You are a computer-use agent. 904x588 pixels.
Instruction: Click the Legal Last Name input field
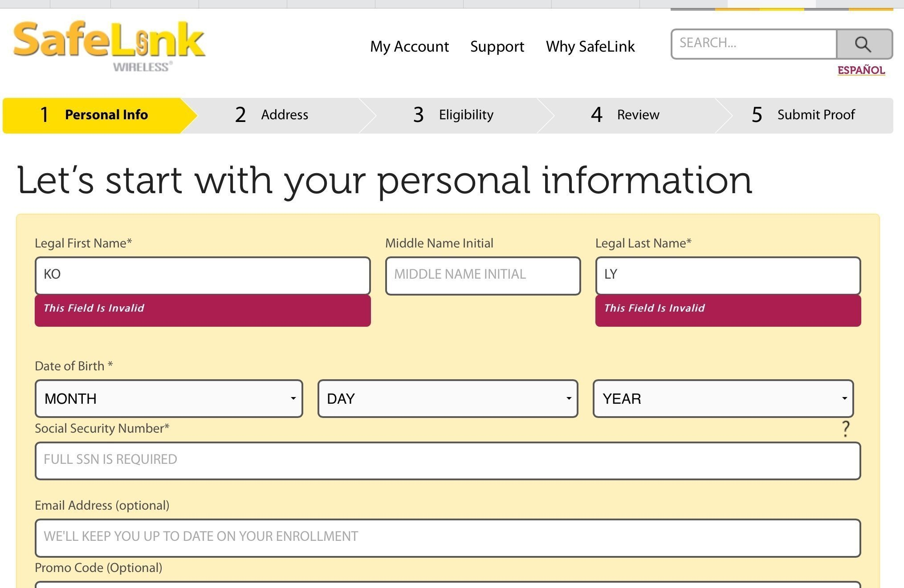pos(728,274)
